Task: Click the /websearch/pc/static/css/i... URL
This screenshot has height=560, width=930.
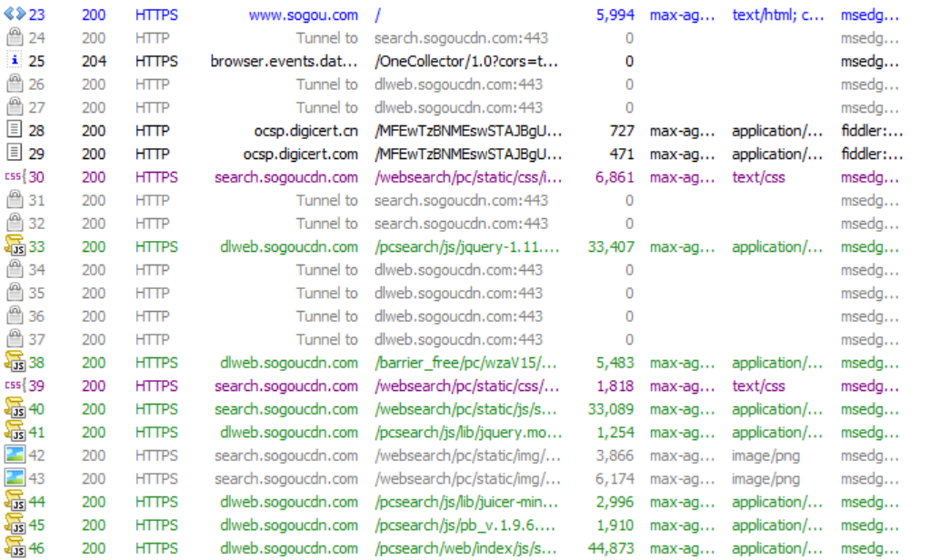Action: pos(468,176)
